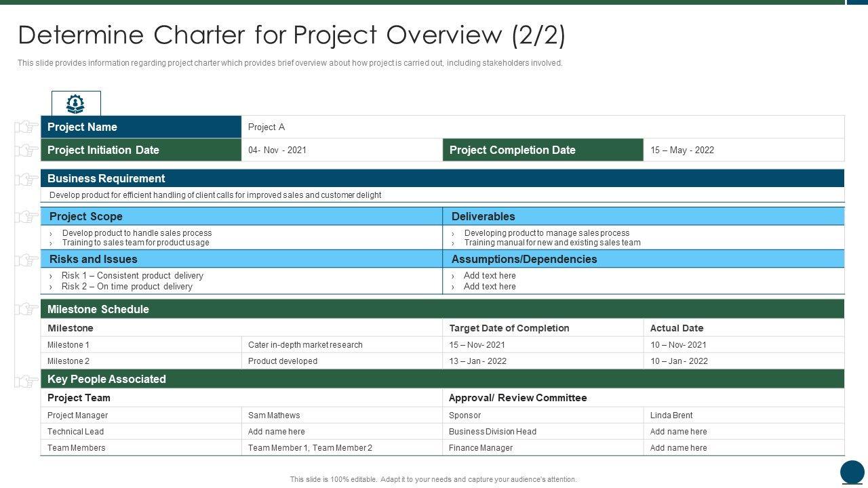Select the 'Technical Lead' role cell
This screenshot has width=868, height=488.
tap(141, 432)
